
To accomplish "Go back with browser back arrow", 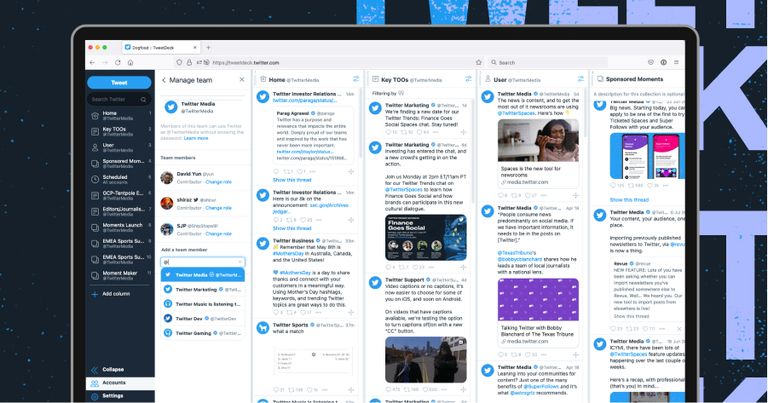I will point(92,63).
